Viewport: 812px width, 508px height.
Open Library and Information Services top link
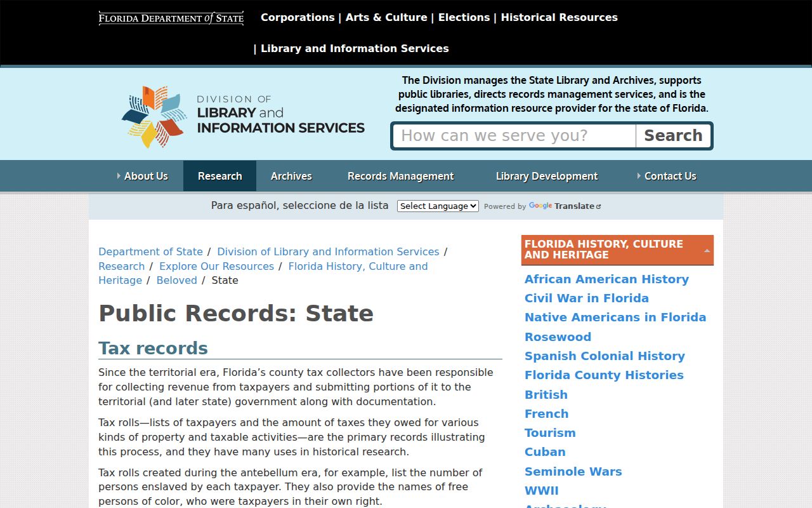pyautogui.click(x=355, y=48)
